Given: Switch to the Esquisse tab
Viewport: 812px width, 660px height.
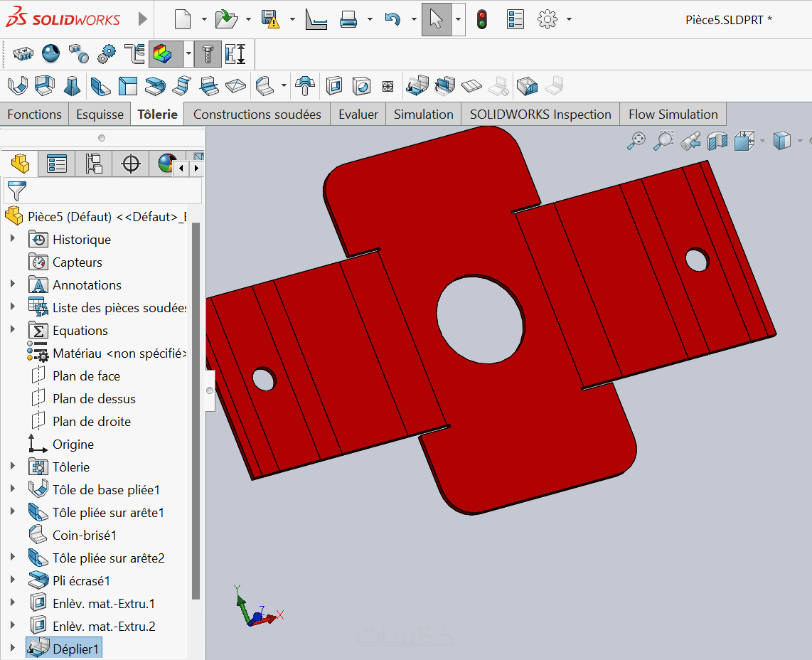Looking at the screenshot, I should point(100,115).
